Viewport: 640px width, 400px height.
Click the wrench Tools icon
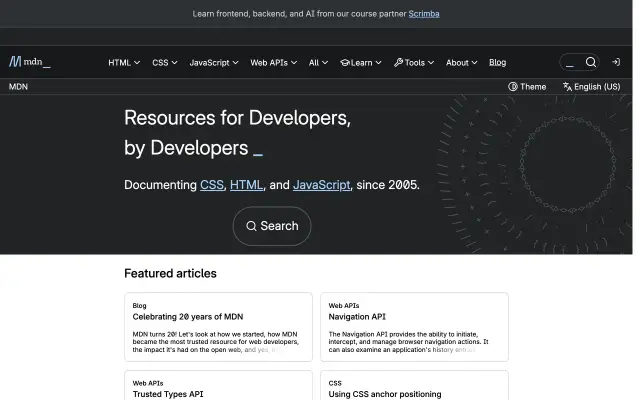[x=398, y=62]
